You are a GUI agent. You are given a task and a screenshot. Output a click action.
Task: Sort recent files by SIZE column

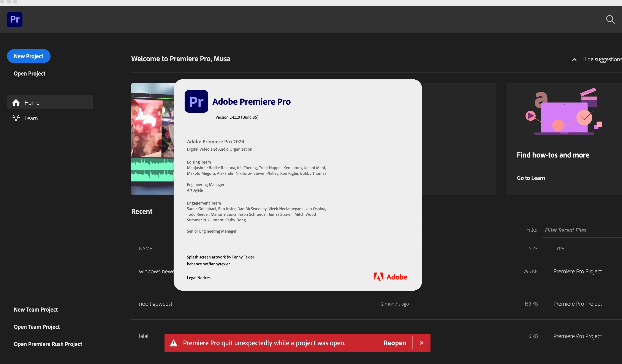pyautogui.click(x=533, y=249)
